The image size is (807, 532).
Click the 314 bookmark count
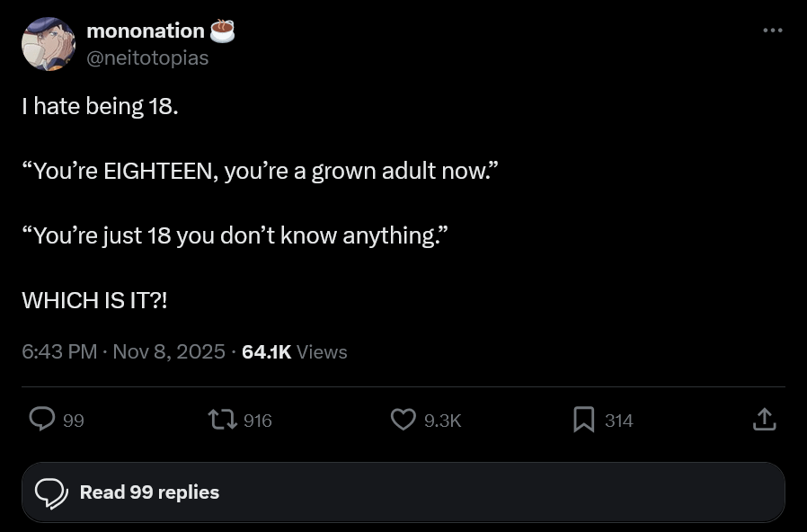click(618, 421)
